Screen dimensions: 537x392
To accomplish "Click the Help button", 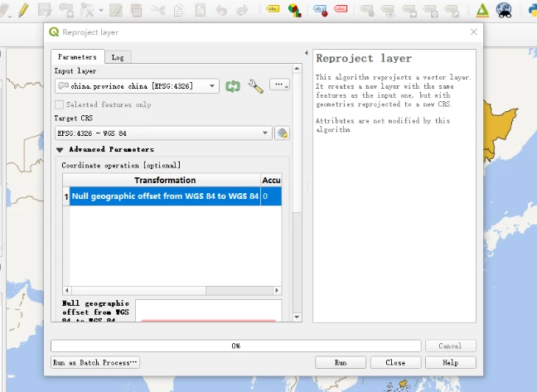I will pyautogui.click(x=451, y=362).
